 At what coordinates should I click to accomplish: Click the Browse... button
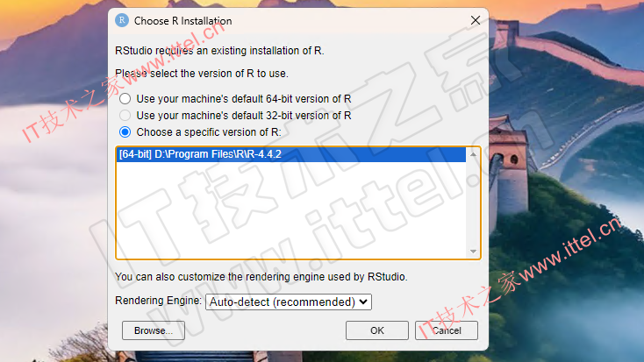(x=154, y=330)
